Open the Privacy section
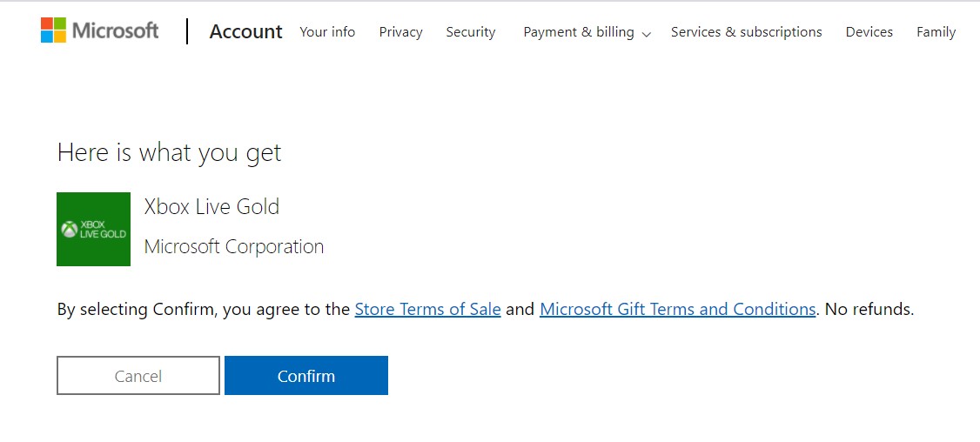The width and height of the screenshot is (980, 442). tap(400, 32)
